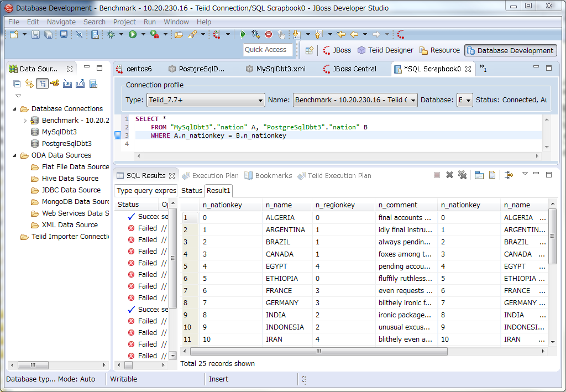Image resolution: width=566 pixels, height=392 pixels.
Task: Click the Last Edit Location icon
Action: (x=341, y=34)
